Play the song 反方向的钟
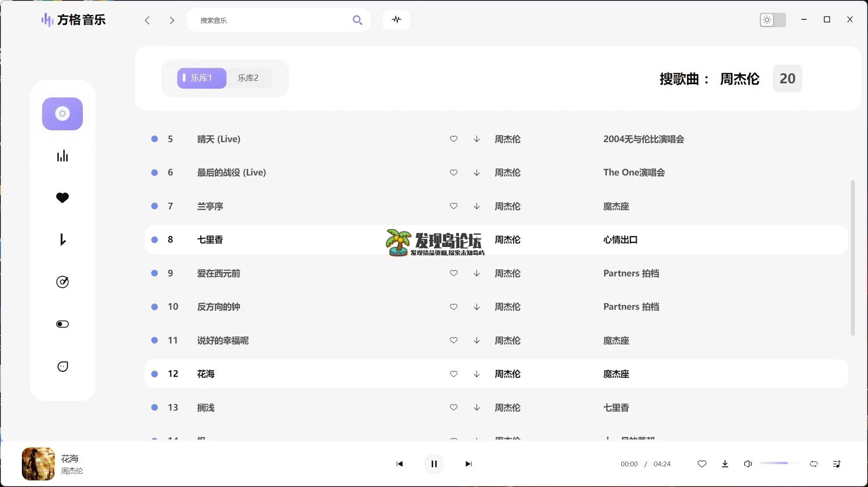 point(218,307)
